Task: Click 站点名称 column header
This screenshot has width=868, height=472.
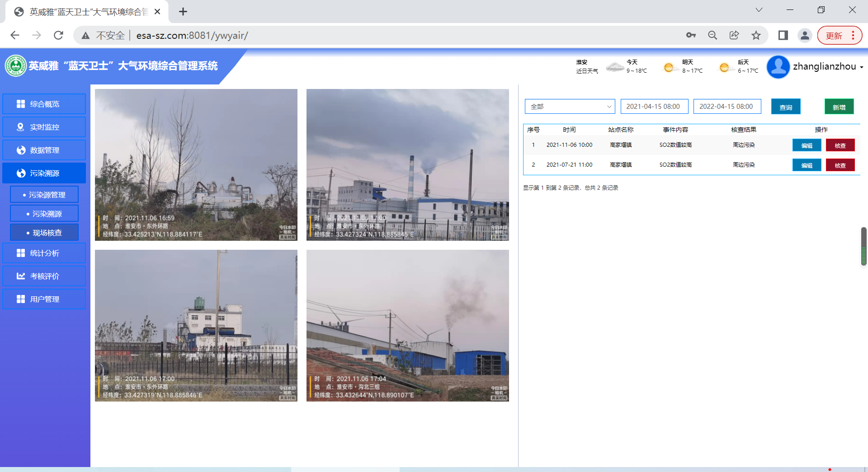Action: point(621,130)
